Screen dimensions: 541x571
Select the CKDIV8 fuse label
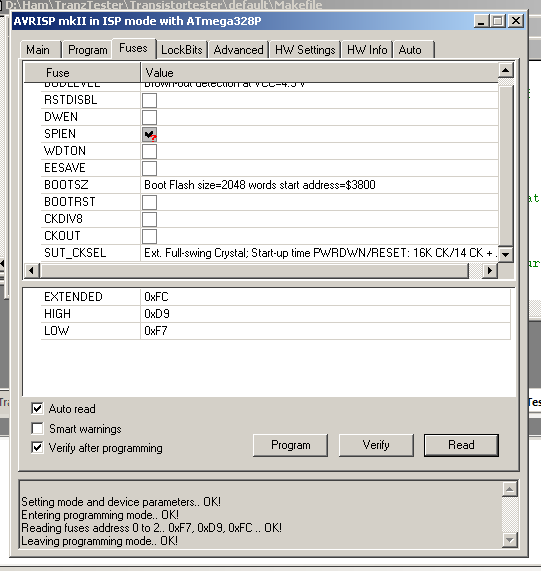pos(63,218)
